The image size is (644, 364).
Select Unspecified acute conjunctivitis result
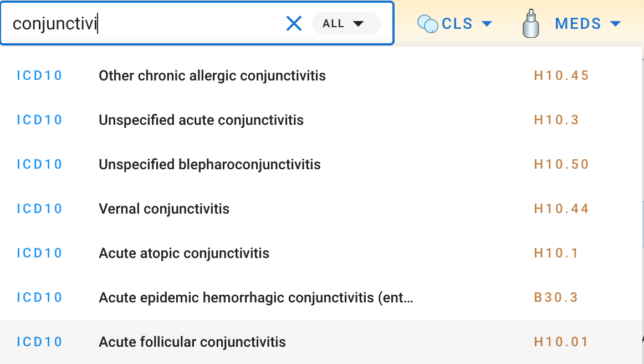[321, 120]
